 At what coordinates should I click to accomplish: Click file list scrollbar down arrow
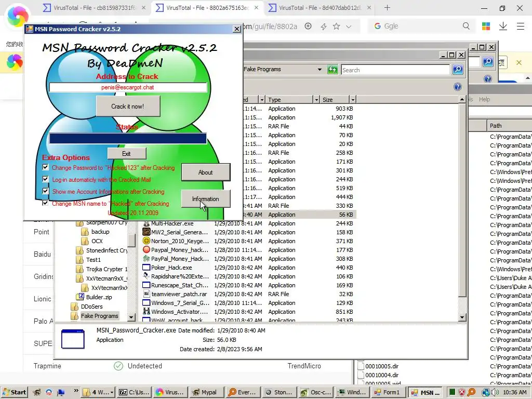[462, 317]
